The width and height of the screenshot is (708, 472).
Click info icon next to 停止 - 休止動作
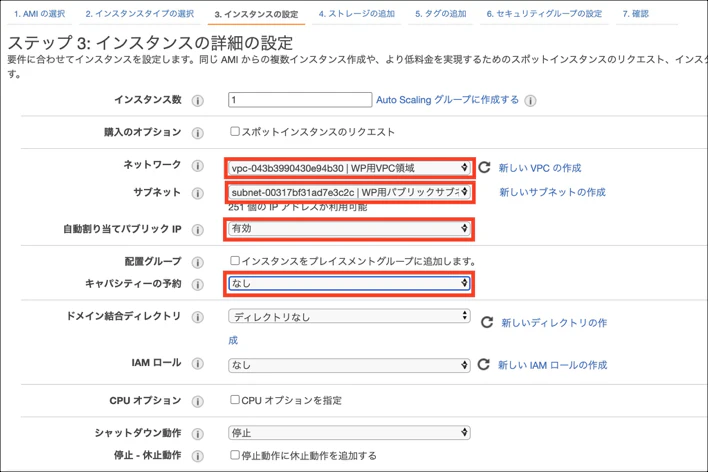point(197,456)
